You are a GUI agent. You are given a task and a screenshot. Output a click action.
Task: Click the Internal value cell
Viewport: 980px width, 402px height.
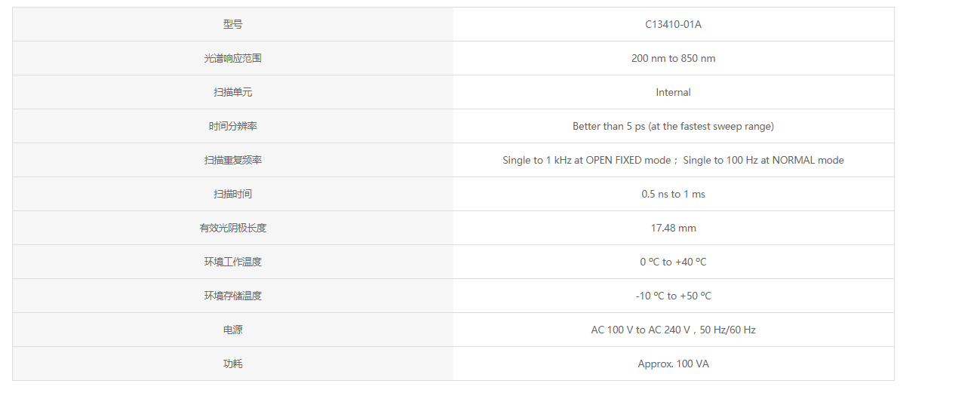point(673,92)
